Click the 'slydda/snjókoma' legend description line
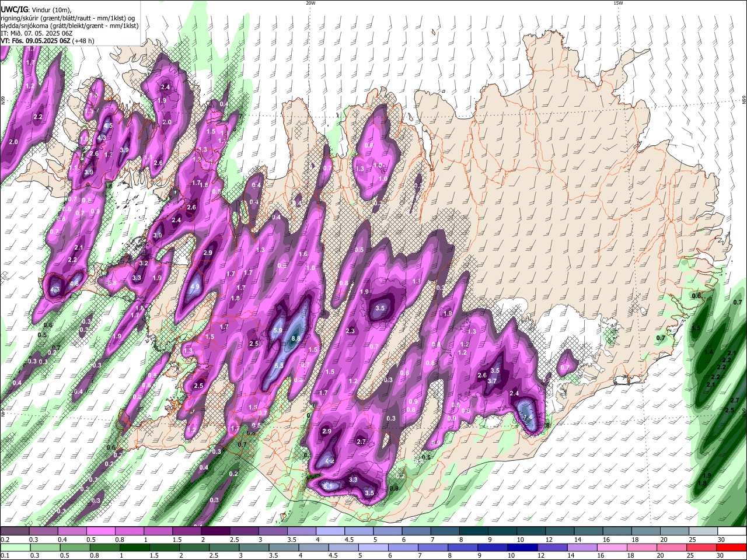Image resolution: width=747 pixels, height=560 pixels. [x=69, y=26]
